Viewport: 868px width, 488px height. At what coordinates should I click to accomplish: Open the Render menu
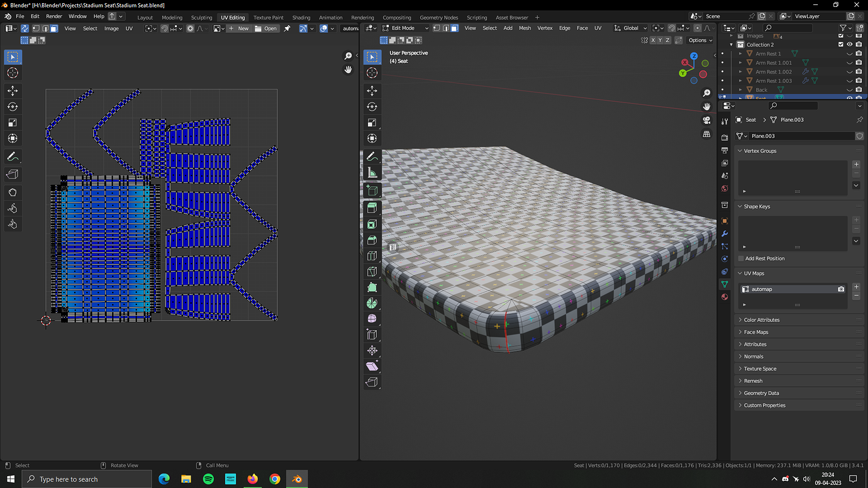point(54,16)
